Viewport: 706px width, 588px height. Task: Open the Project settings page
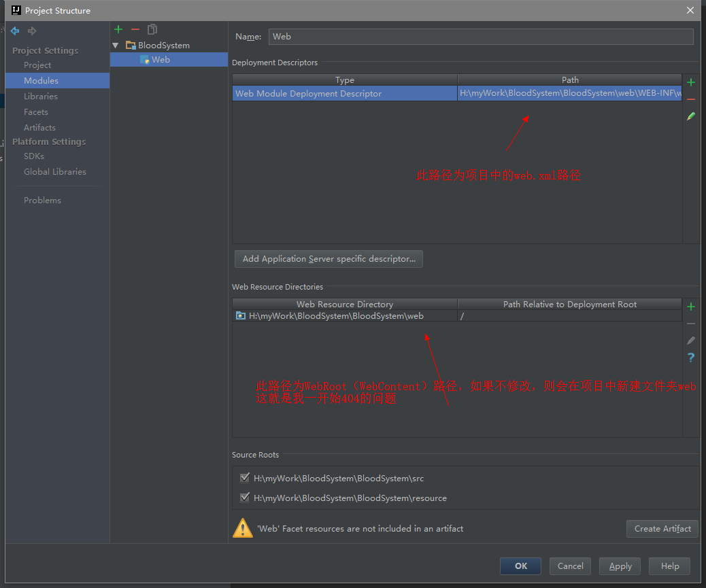[37, 65]
